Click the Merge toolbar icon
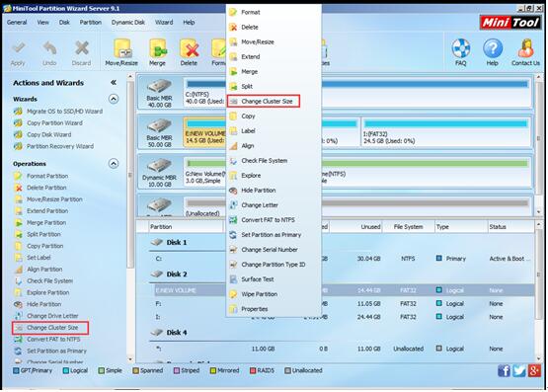 (x=157, y=52)
